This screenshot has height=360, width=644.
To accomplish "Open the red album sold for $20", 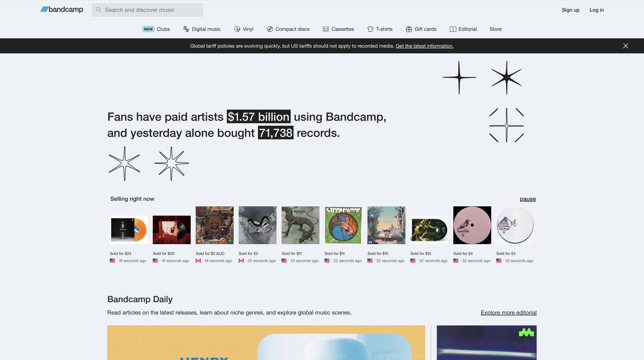I will [x=172, y=230].
